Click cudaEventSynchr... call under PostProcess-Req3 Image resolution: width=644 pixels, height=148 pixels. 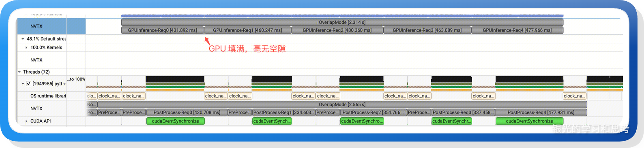pyautogui.click(x=451, y=121)
